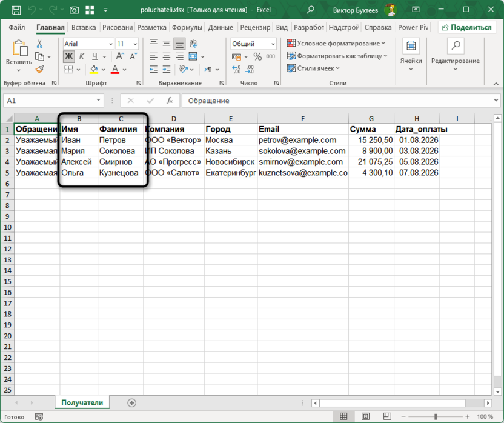Align text to top of cell

[154, 44]
